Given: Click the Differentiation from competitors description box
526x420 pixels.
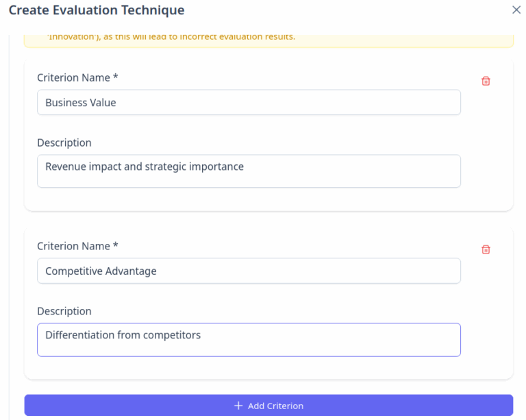Looking at the screenshot, I should coord(249,340).
